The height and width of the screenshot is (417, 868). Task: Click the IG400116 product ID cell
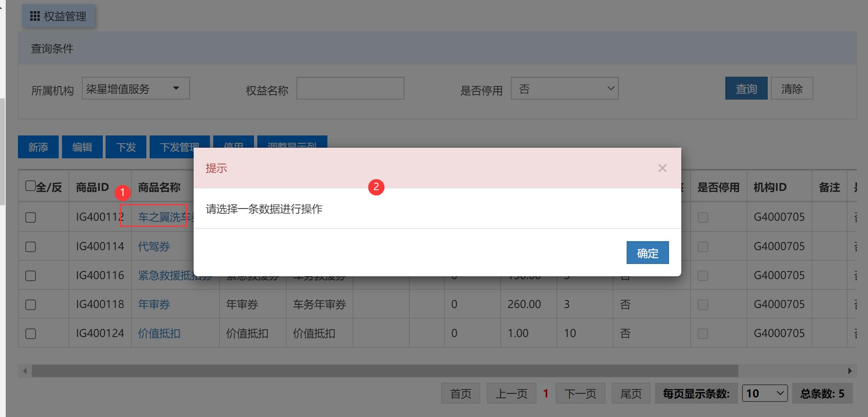(x=100, y=275)
